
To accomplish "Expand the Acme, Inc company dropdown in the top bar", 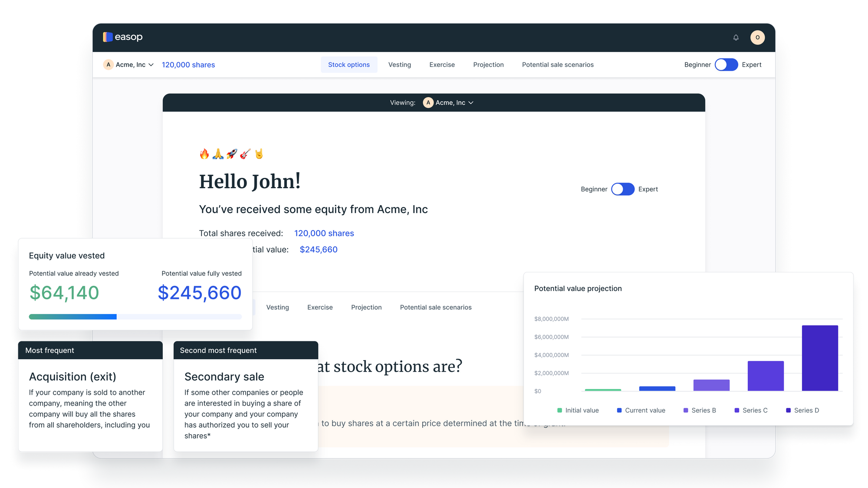I will (x=151, y=65).
